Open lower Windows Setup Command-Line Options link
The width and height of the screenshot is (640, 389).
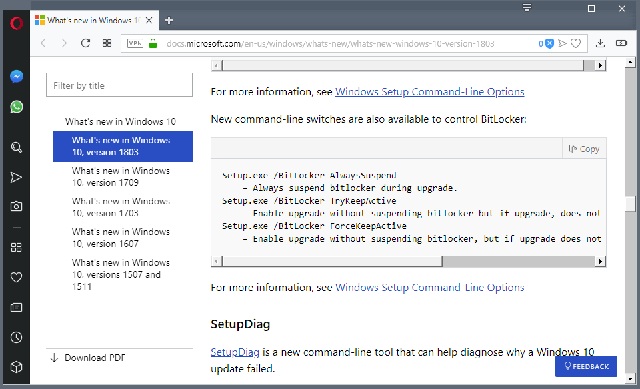pos(429,287)
